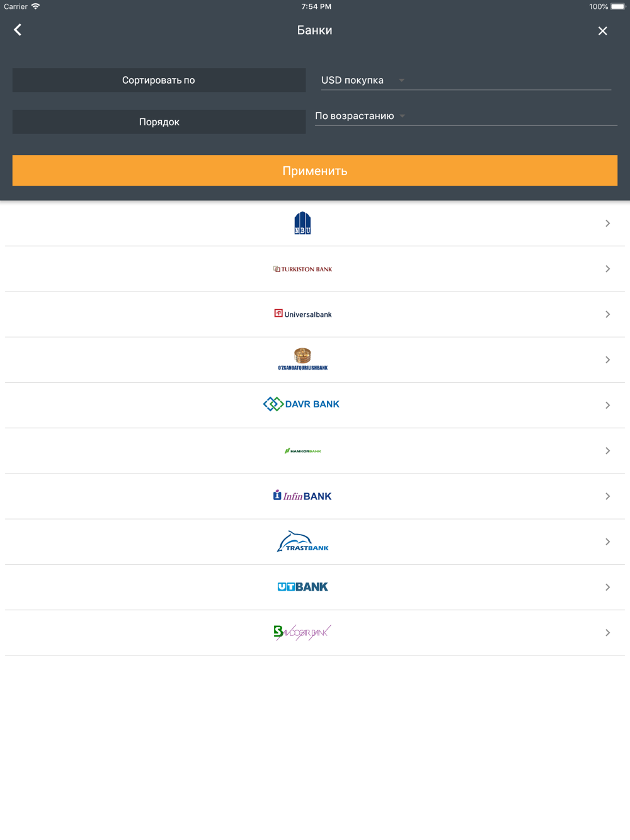Click the Порядок label button
The height and width of the screenshot is (840, 630).
(x=159, y=122)
